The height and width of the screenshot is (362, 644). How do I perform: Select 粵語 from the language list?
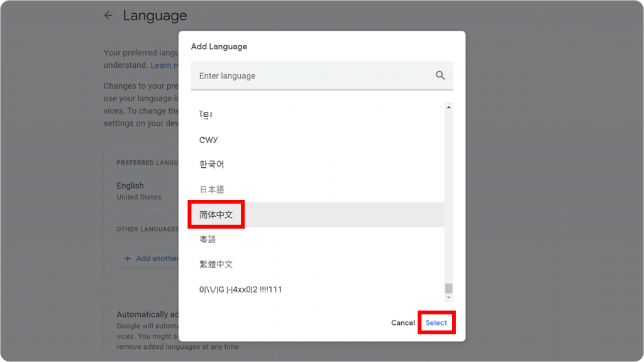(x=207, y=239)
